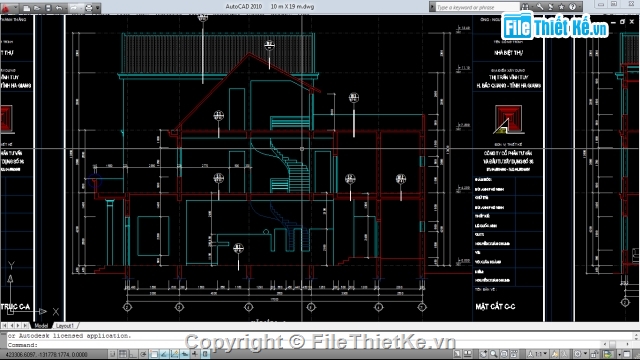Toggle Dynamic Input in status bar
Image resolution: width=640 pixels, height=360 pixels.
[x=184, y=354]
